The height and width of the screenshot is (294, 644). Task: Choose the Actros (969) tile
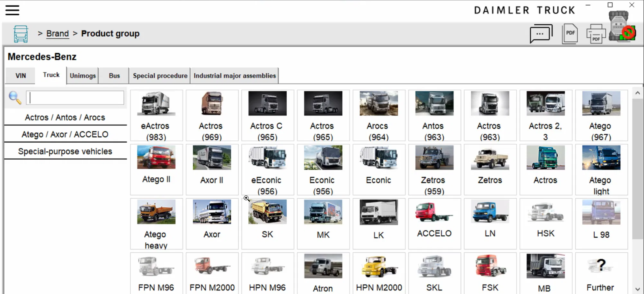pos(212,115)
